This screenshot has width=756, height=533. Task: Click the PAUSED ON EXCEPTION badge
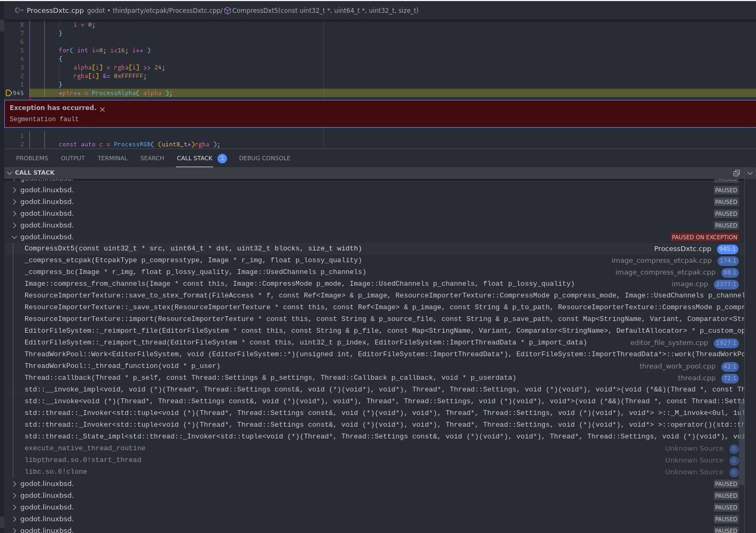[704, 237]
